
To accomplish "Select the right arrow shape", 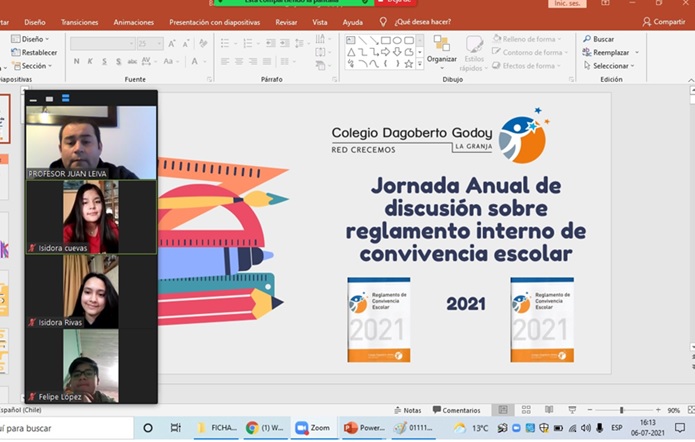I will click(386, 52).
